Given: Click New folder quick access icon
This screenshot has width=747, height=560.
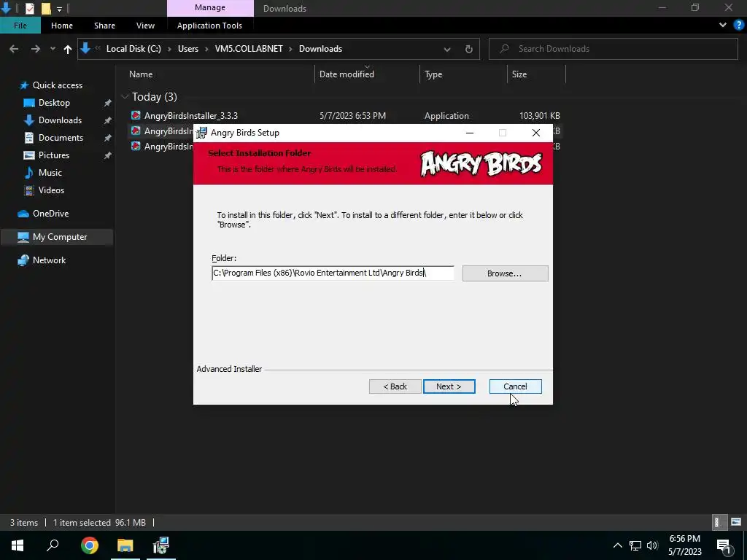Looking at the screenshot, I should point(46,8).
